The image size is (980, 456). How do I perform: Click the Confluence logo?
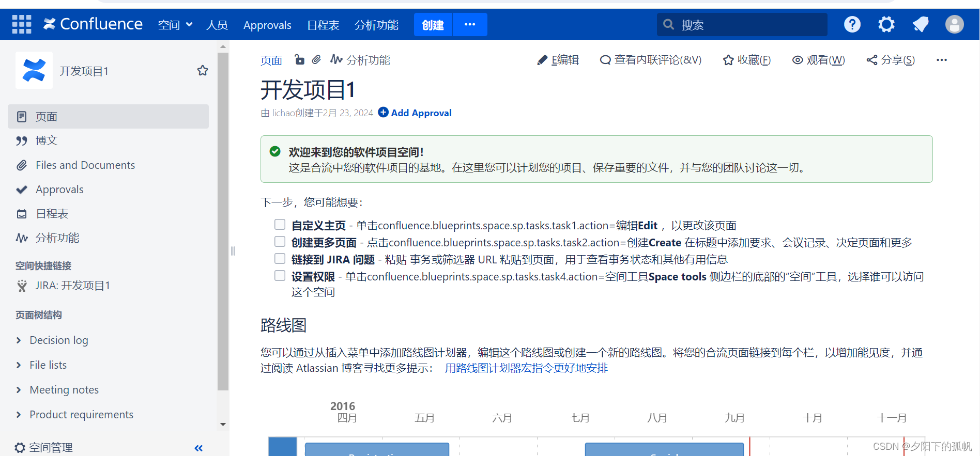point(93,24)
